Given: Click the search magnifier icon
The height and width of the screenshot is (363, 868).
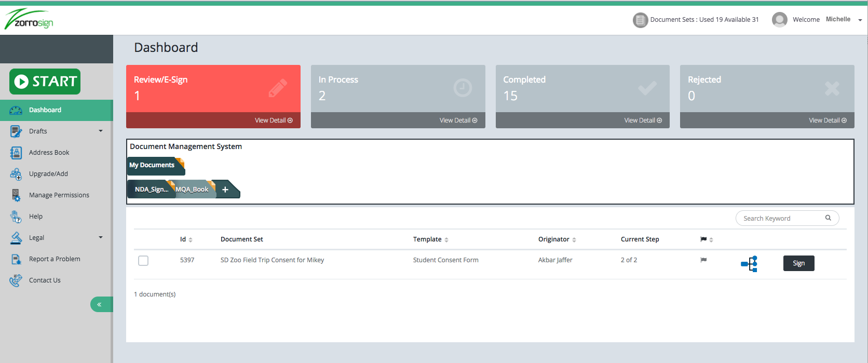Looking at the screenshot, I should click(x=828, y=218).
